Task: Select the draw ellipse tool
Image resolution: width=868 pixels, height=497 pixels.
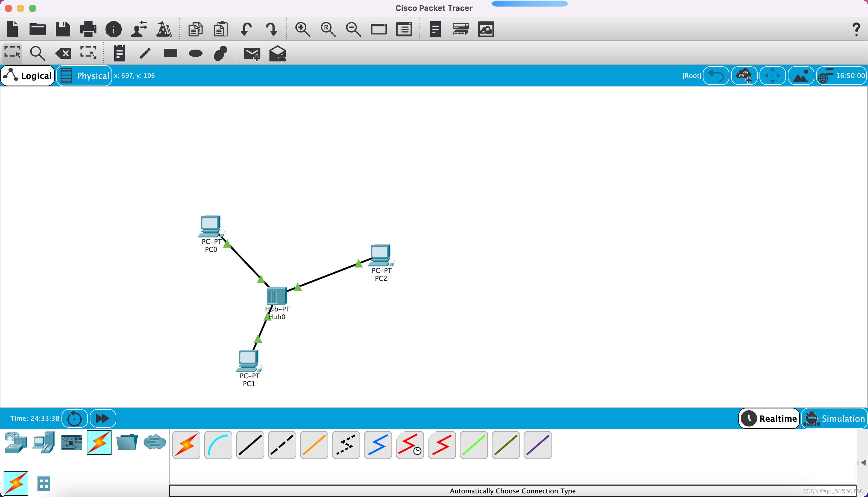Action: [195, 53]
